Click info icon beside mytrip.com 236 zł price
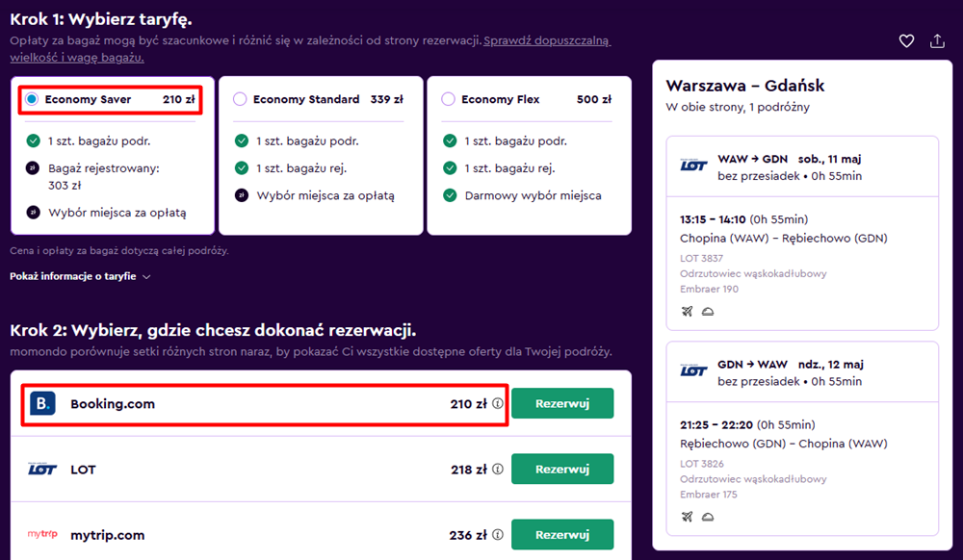This screenshot has width=963, height=560. coord(498,535)
